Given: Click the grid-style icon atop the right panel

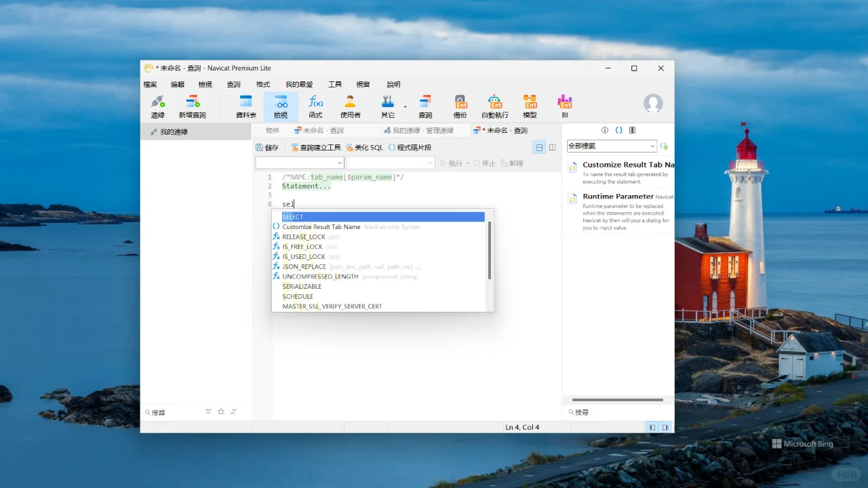Looking at the screenshot, I should pos(632,130).
